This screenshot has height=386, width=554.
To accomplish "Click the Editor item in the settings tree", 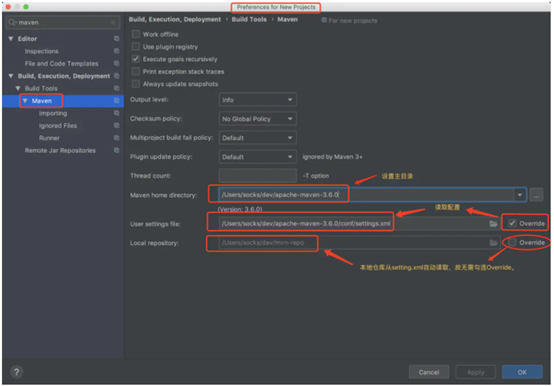I will [x=27, y=39].
